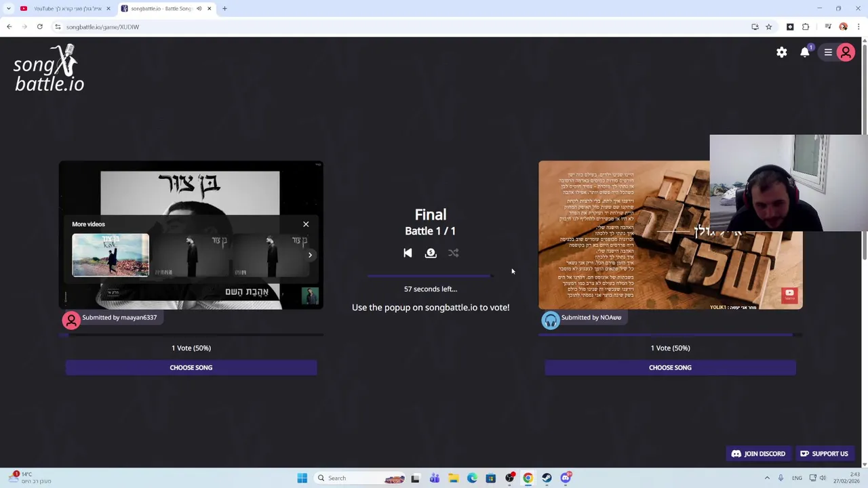Viewport: 868px width, 488px height.
Task: Open the volume control in tray
Action: (823, 478)
